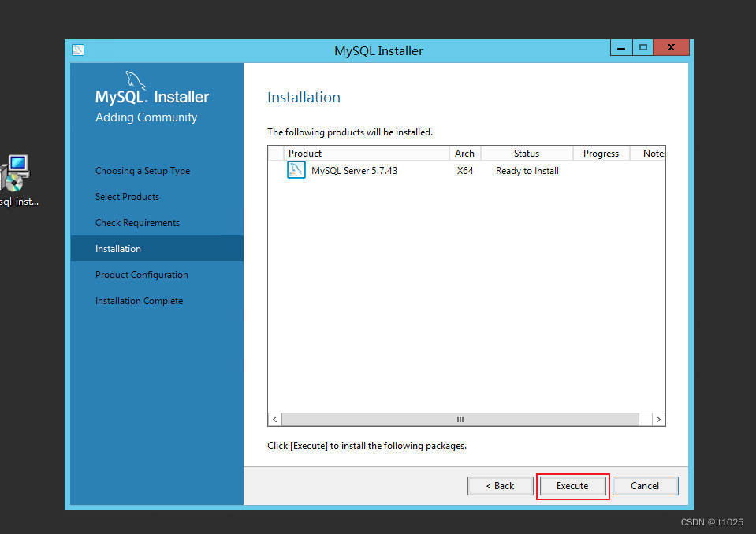Image resolution: width=756 pixels, height=534 pixels.
Task: Go back with the Back button
Action: pos(500,486)
